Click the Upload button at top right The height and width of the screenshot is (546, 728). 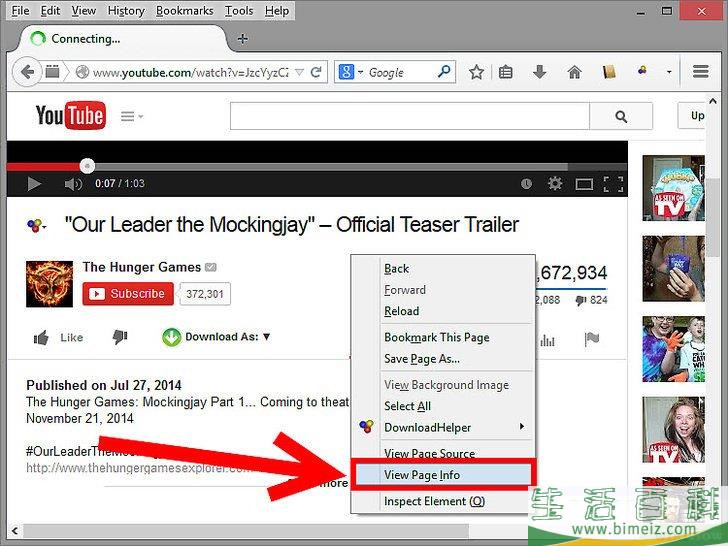[693, 116]
